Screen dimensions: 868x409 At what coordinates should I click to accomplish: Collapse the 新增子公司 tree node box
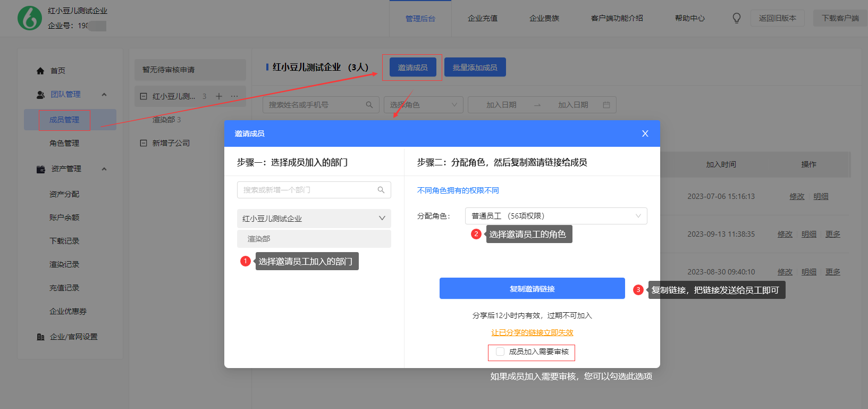pos(143,143)
